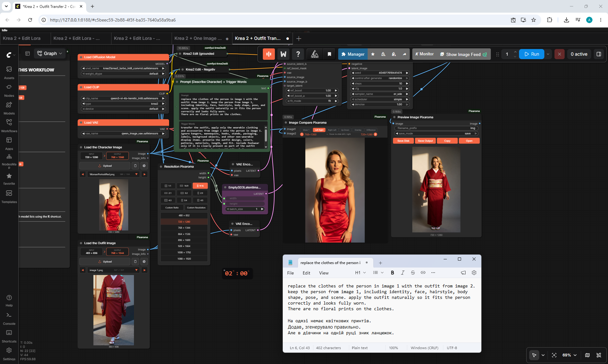Click the question mark toolbar icon
Image resolution: width=608 pixels, height=364 pixels.
[x=298, y=54]
